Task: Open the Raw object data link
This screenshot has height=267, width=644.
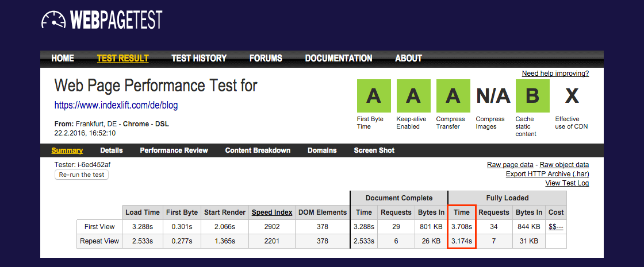Action: pyautogui.click(x=564, y=165)
